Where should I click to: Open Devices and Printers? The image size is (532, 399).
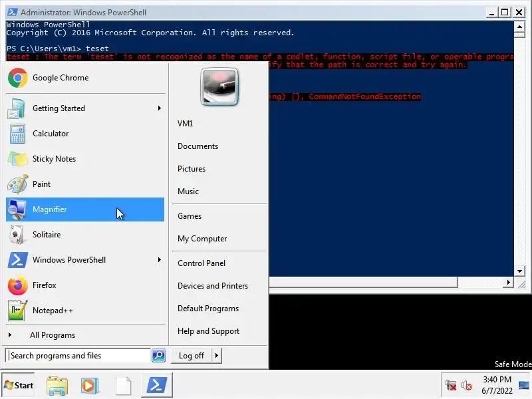[x=213, y=286]
